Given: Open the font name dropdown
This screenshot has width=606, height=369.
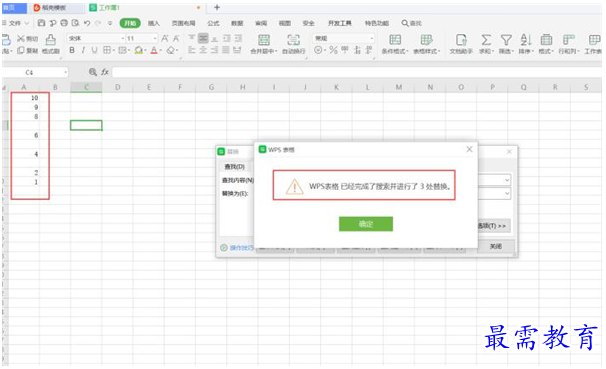Looking at the screenshot, I should 123,38.
